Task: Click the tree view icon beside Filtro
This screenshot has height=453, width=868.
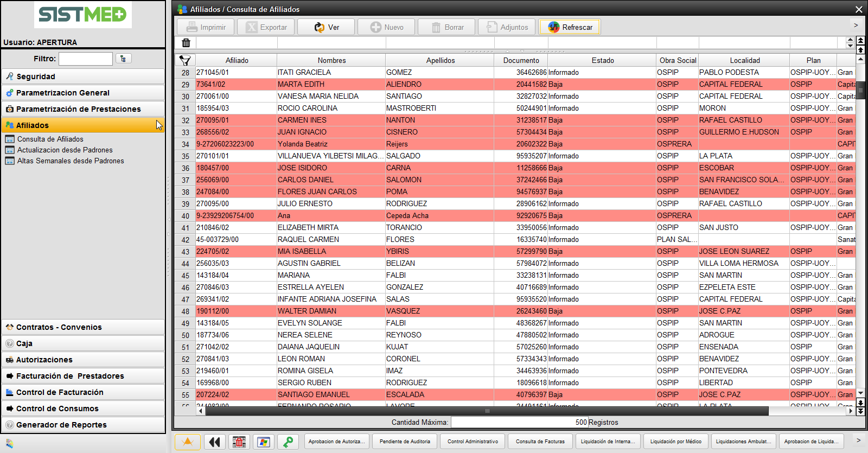Action: click(x=123, y=59)
